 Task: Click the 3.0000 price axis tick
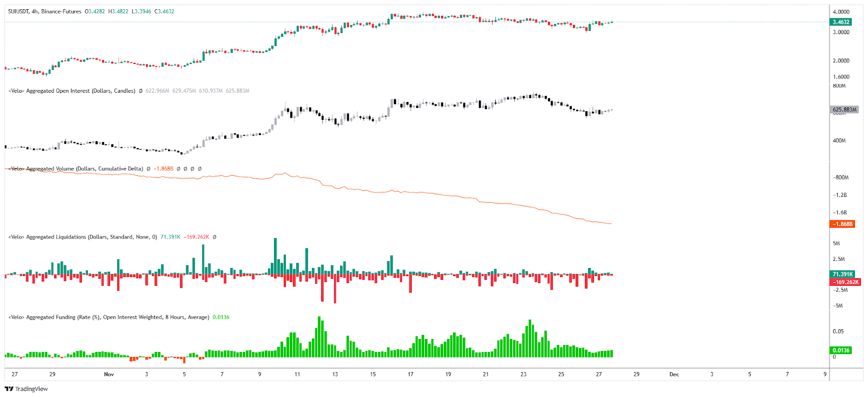(841, 33)
